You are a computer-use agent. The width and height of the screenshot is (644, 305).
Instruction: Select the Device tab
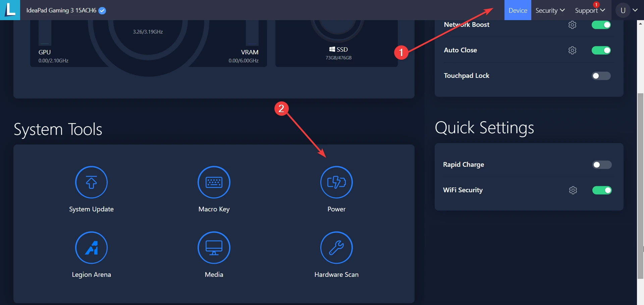518,10
